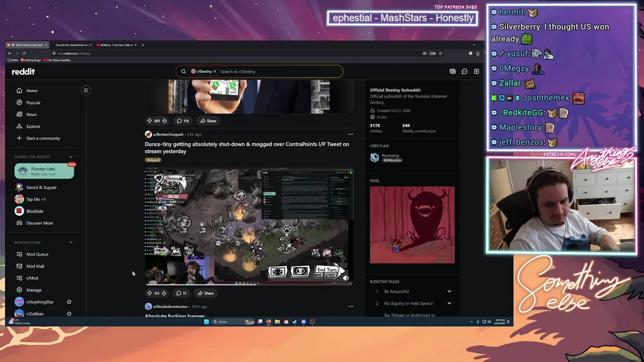Downvote the post with 601 votes
Image resolution: width=644 pixels, height=362 pixels.
pos(164,121)
